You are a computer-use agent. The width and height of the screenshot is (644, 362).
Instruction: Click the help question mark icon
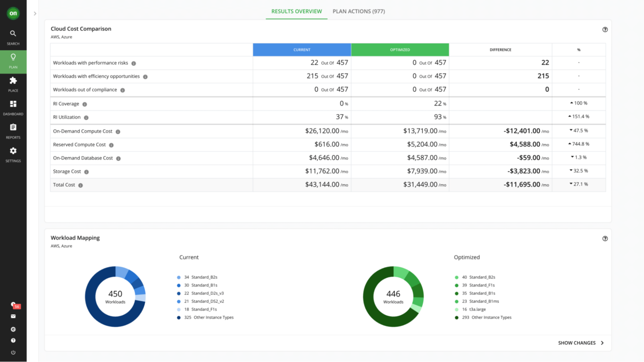click(x=13, y=340)
